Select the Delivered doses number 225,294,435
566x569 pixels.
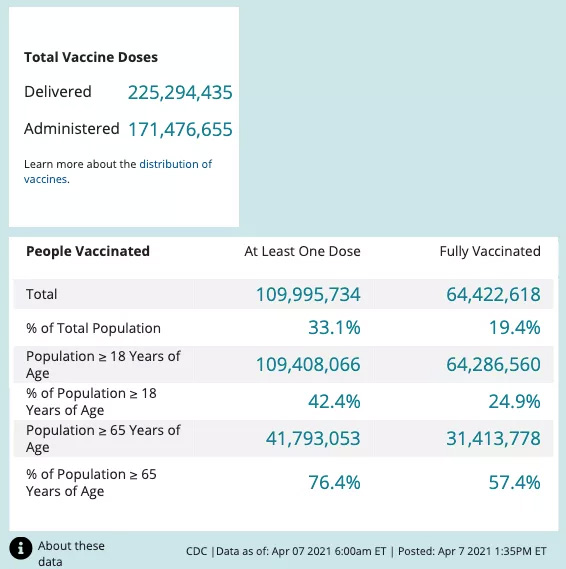point(180,93)
